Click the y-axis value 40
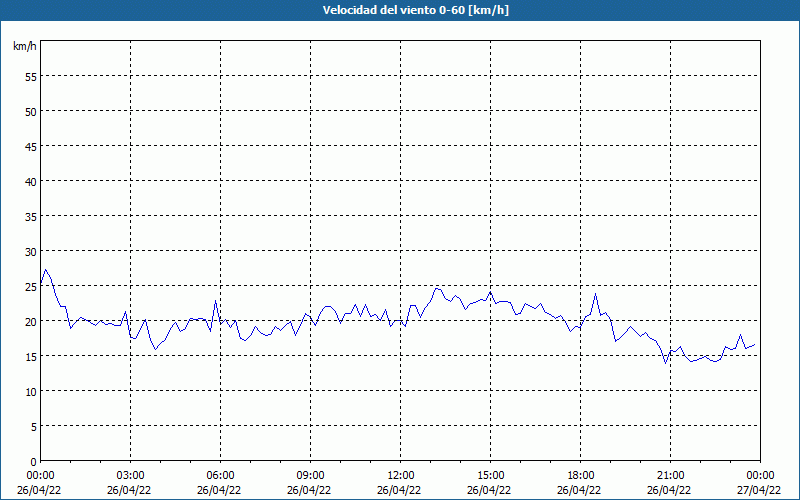800x500 pixels. (x=31, y=182)
